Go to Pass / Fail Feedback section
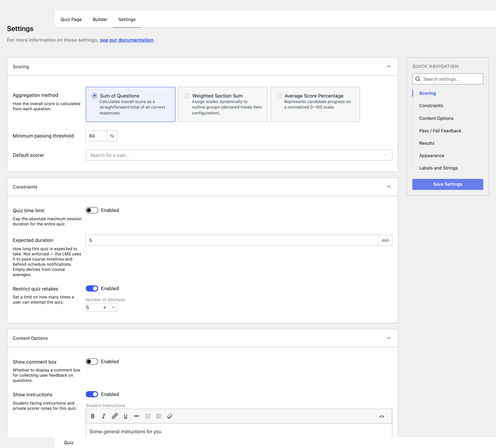This screenshot has width=496, height=448. pos(440,131)
